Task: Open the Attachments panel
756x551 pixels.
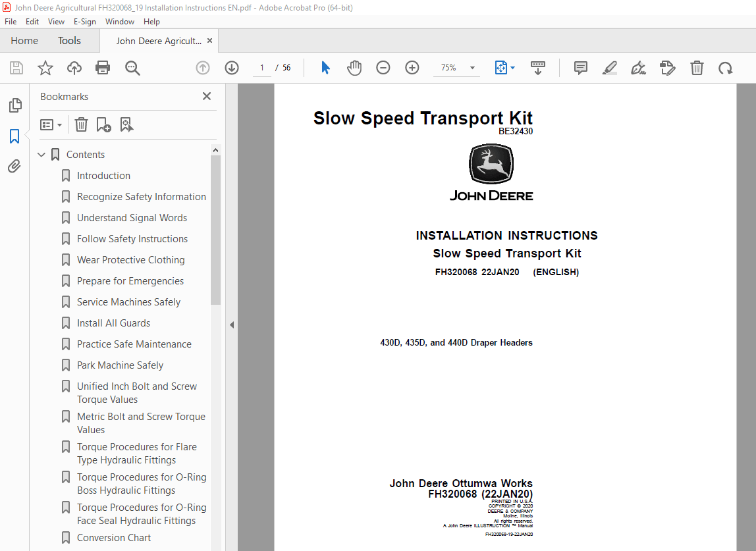Action: point(15,166)
